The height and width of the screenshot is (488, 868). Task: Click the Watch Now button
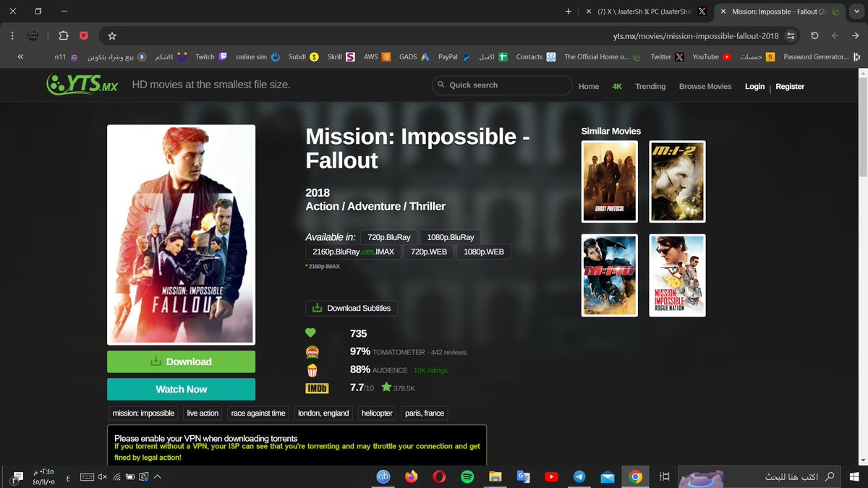[181, 389]
